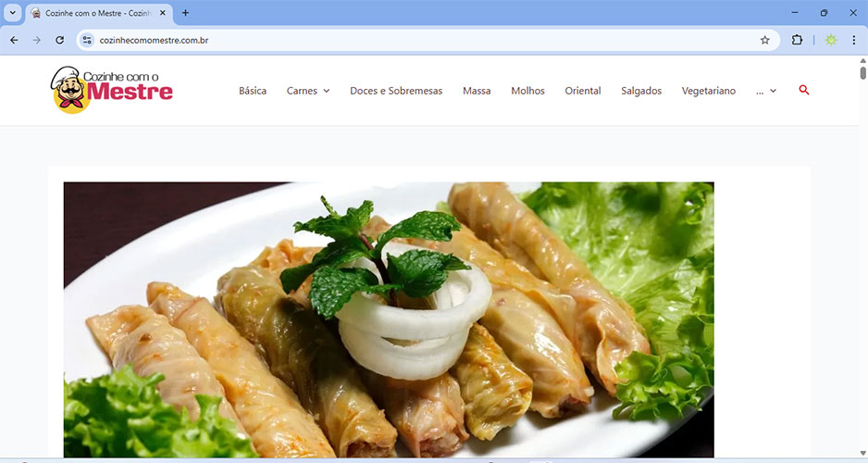Open the Oriental category
The height and width of the screenshot is (463, 868).
tap(582, 91)
